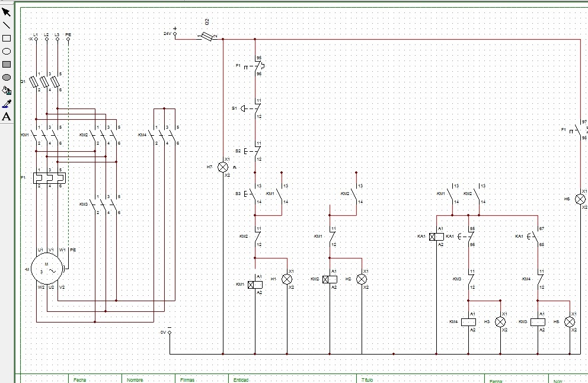Select the KM1 coil symbol
This screenshot has width=588, height=383.
pos(255,285)
